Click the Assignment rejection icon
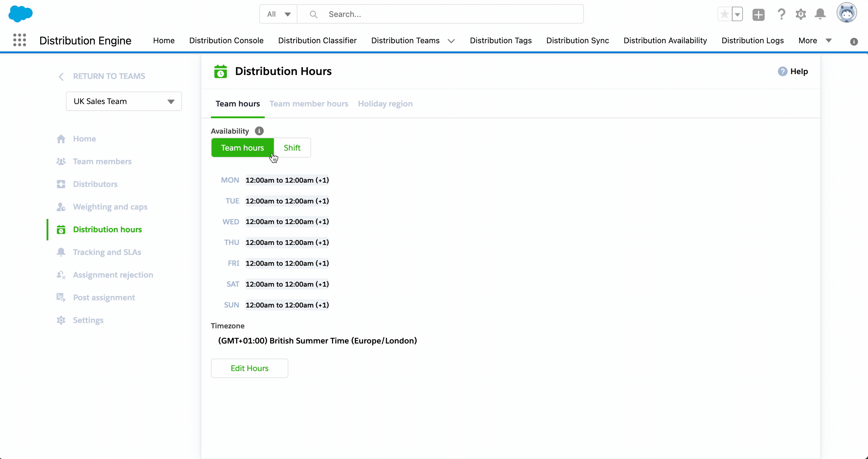868x459 pixels. click(x=61, y=275)
